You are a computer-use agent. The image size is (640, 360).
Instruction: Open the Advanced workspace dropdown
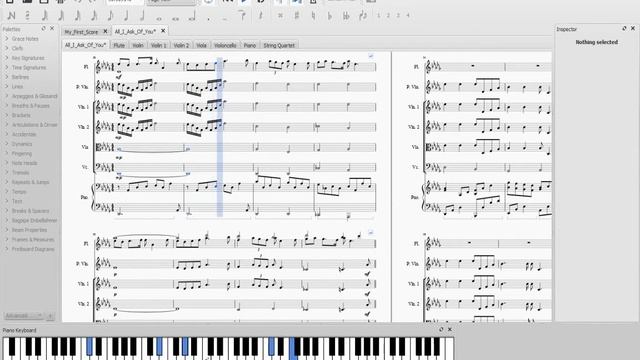click(x=24, y=316)
